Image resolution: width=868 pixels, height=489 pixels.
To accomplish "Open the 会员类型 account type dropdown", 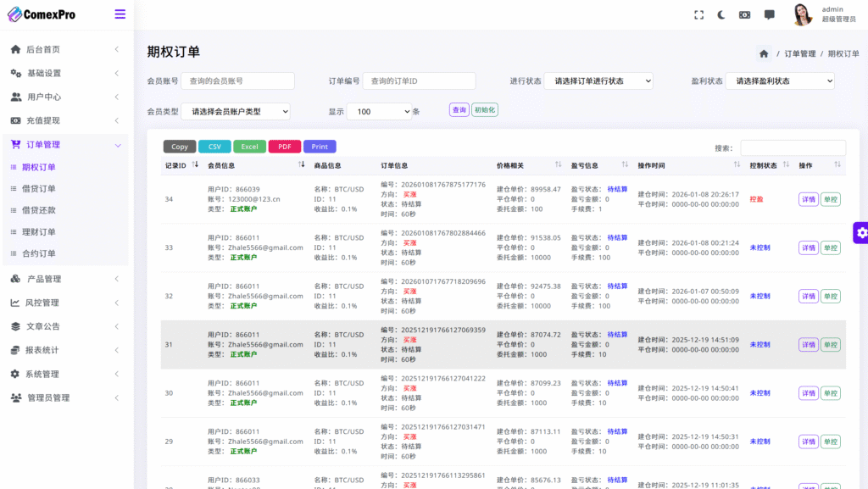I will [236, 111].
